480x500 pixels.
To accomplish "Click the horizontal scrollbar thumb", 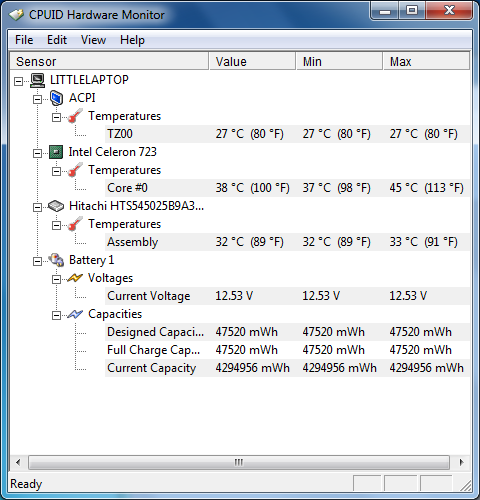I will click(239, 463).
